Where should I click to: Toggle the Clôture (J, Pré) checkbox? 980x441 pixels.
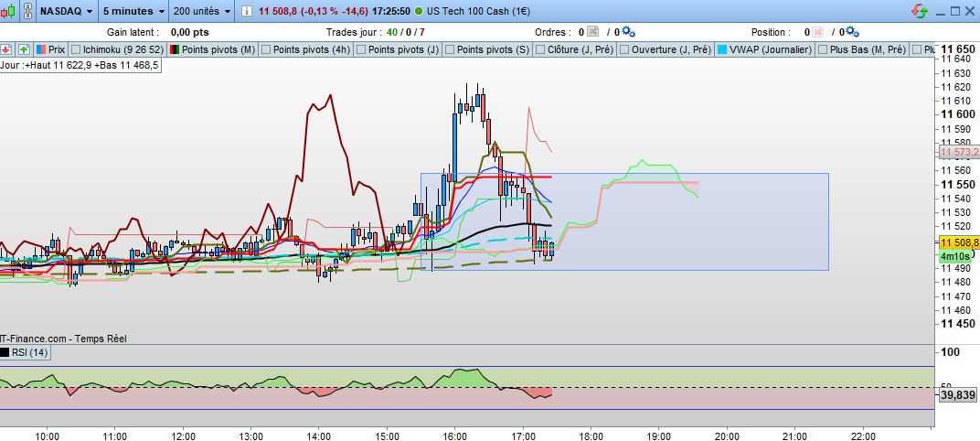coord(540,49)
